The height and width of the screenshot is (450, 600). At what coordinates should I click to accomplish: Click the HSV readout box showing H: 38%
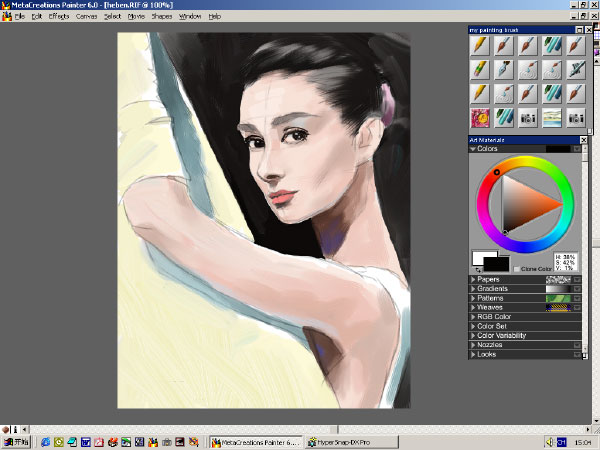click(x=565, y=262)
